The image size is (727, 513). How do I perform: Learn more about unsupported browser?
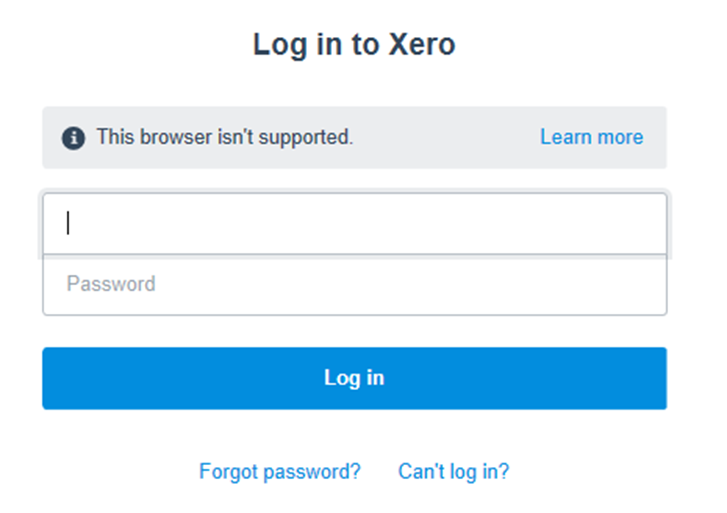tap(591, 137)
